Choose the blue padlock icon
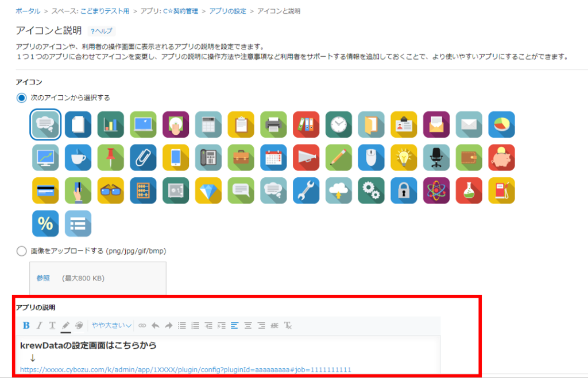 click(x=404, y=190)
